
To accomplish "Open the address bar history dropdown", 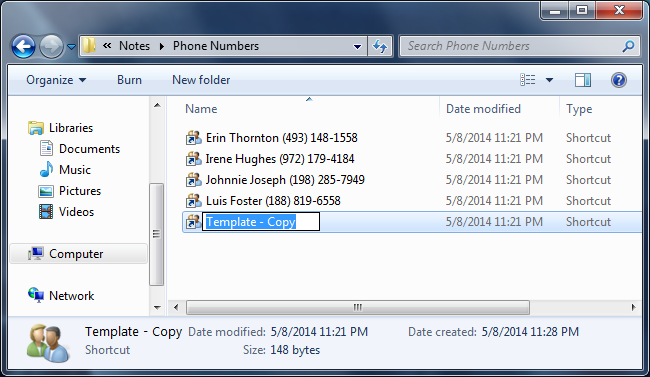I will click(357, 46).
